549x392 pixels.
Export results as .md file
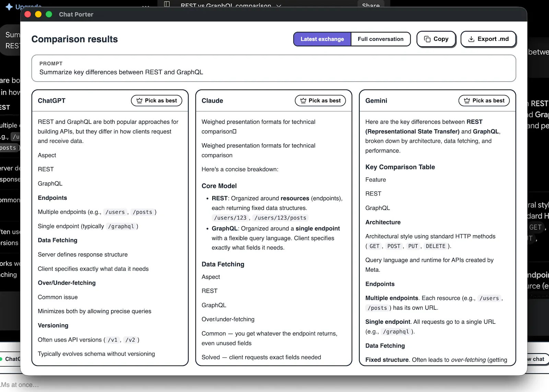[488, 39]
